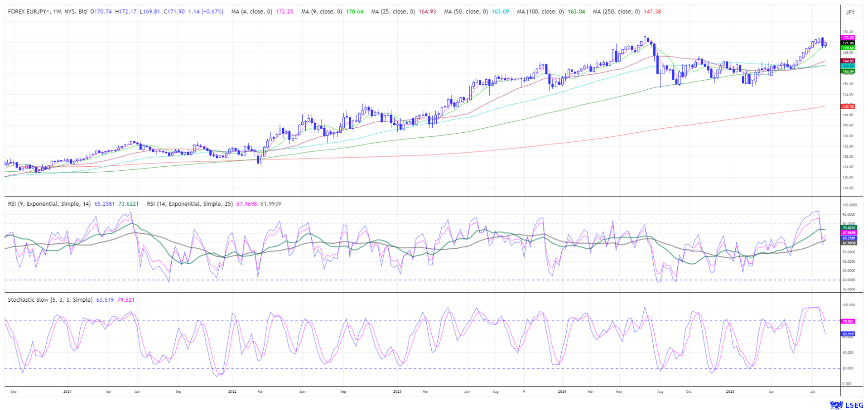Click the dark red 164.93 price tag
The image size is (868, 410).
tap(848, 61)
